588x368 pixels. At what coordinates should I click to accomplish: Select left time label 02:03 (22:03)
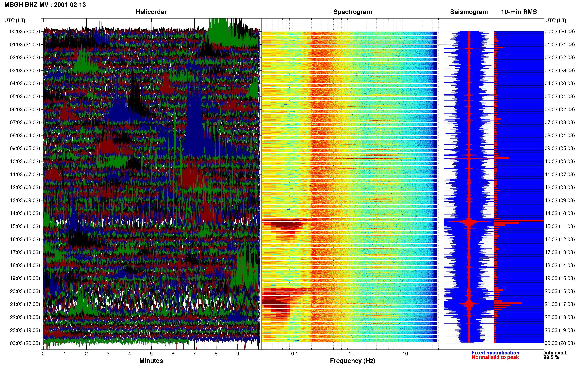click(25, 57)
